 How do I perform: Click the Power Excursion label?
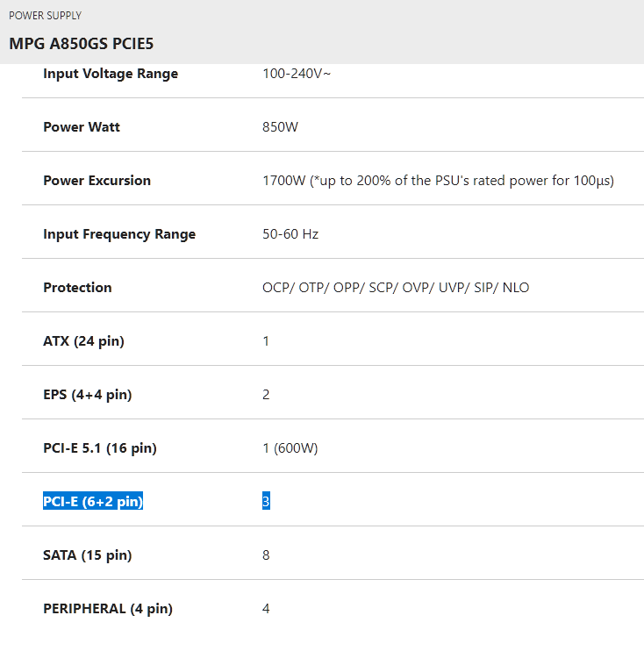[97, 181]
